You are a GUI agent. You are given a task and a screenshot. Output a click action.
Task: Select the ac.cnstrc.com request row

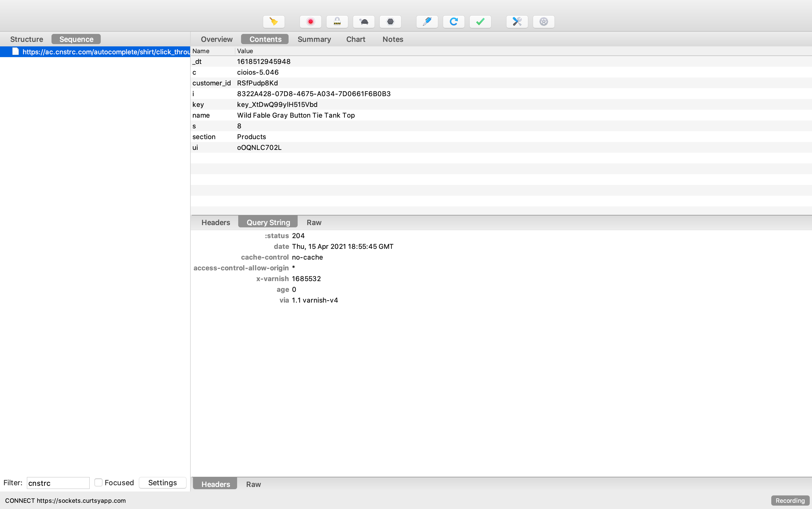point(101,51)
